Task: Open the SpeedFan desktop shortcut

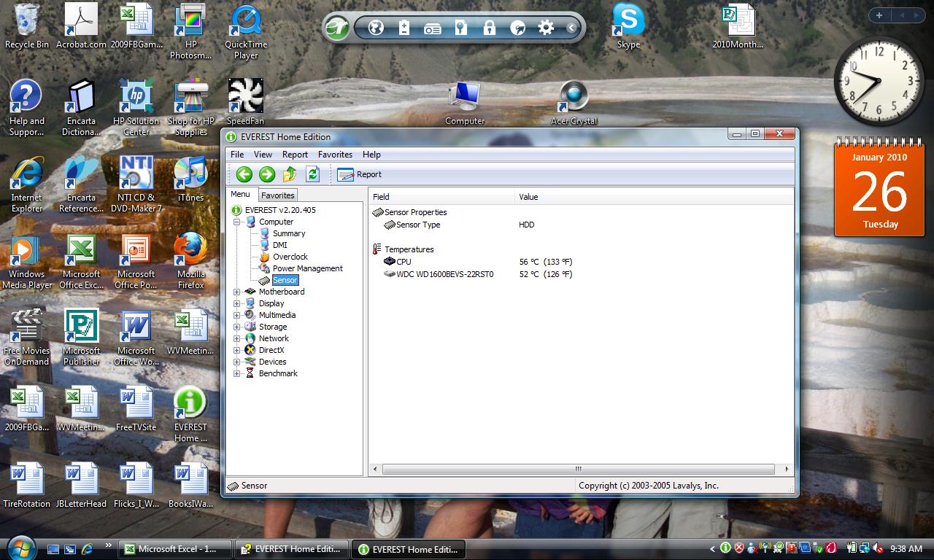Action: (245, 102)
